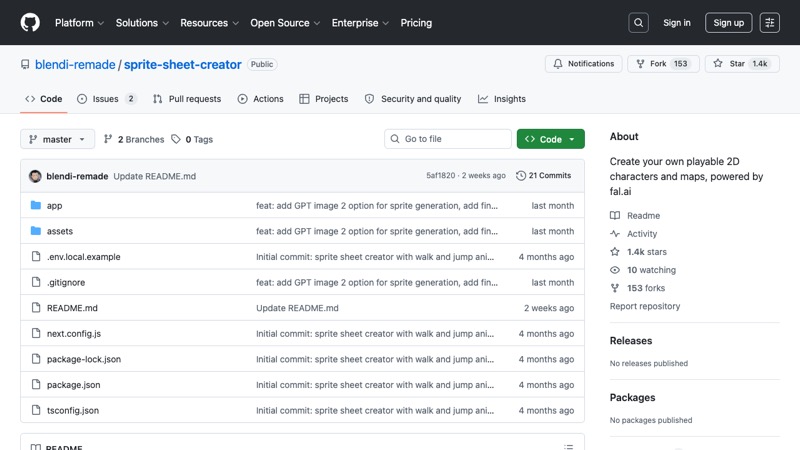Screen dimensions: 800x450
Task: Open the master branch selector dropdown
Action: 58,139
